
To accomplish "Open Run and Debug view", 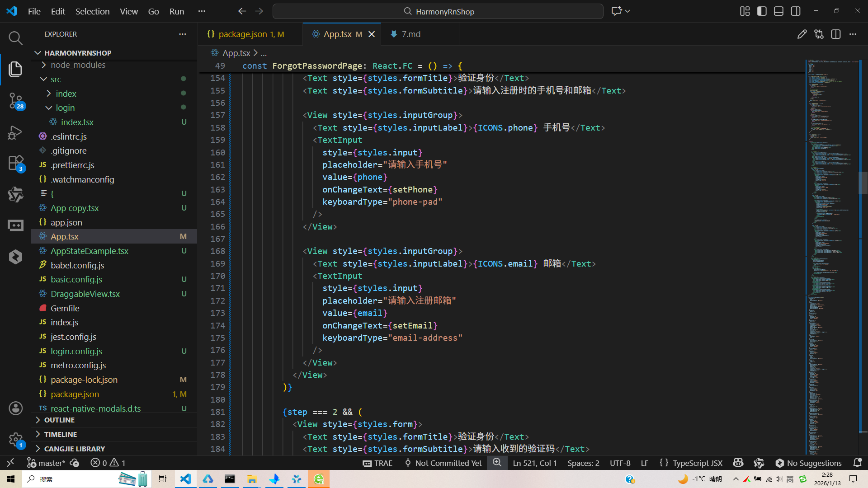I will (x=15, y=132).
